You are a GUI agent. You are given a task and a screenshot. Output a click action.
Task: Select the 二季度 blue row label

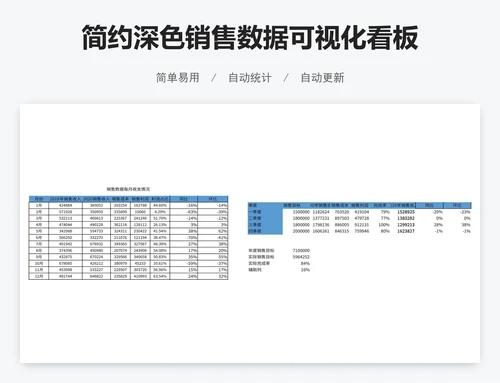[265, 218]
